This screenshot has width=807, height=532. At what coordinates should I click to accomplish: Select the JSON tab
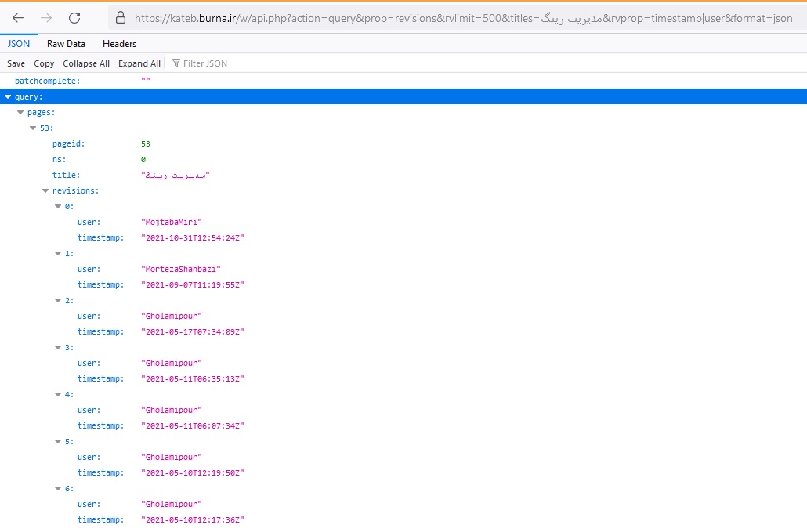coord(19,44)
